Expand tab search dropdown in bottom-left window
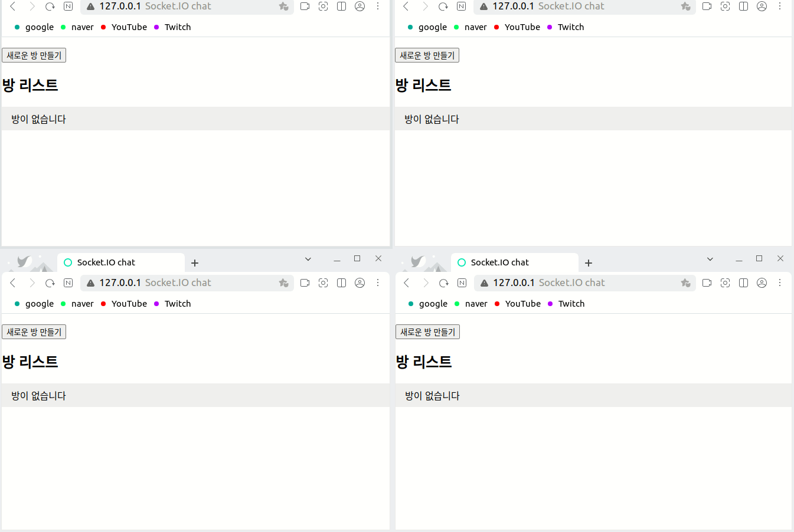794x532 pixels. pyautogui.click(x=308, y=259)
